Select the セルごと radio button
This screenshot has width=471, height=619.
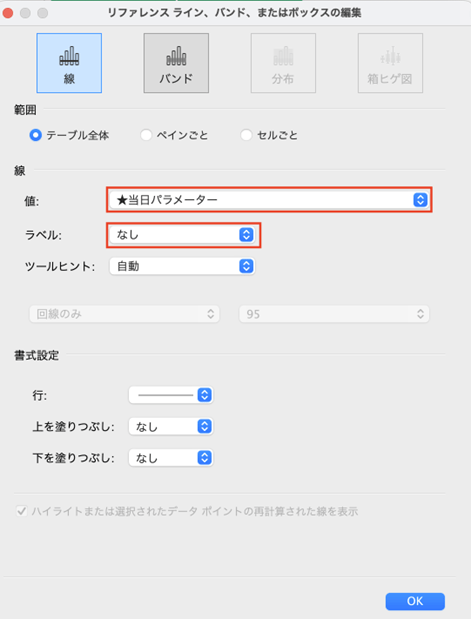246,135
